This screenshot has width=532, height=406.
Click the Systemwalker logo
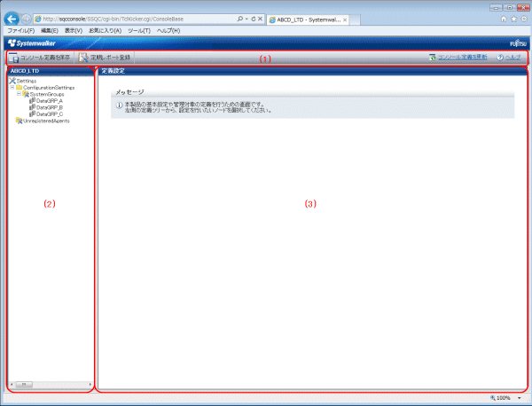[x=31, y=43]
